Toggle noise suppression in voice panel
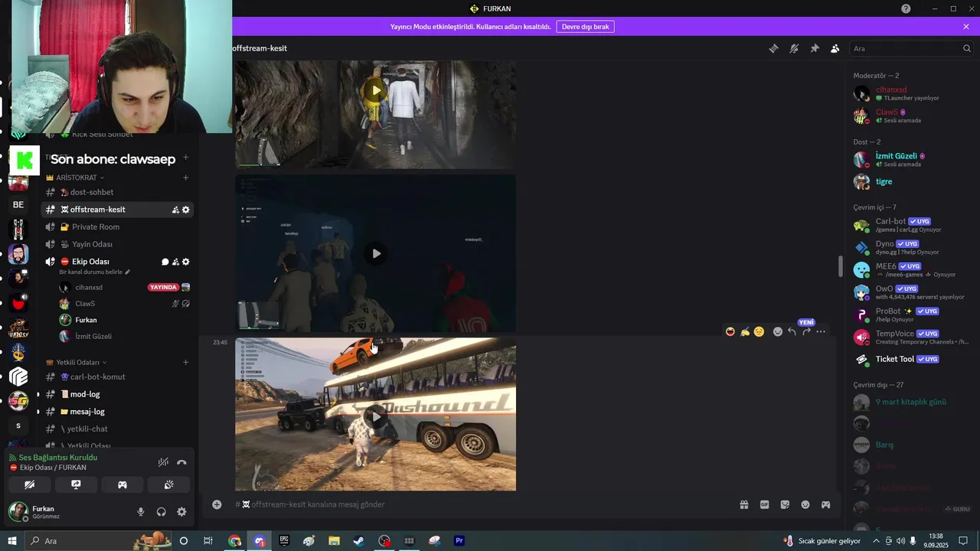 pyautogui.click(x=163, y=462)
